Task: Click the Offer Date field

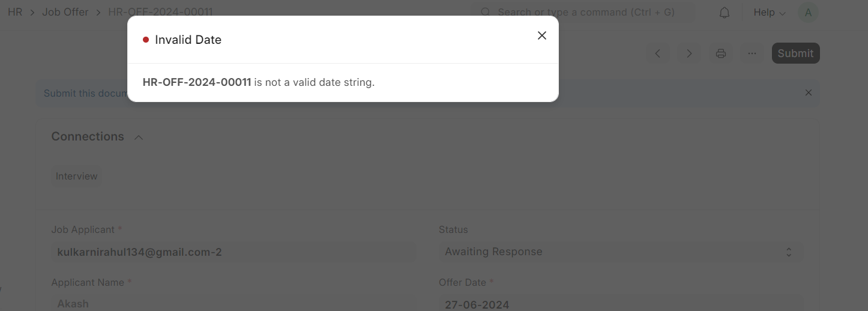Action: [x=620, y=303]
